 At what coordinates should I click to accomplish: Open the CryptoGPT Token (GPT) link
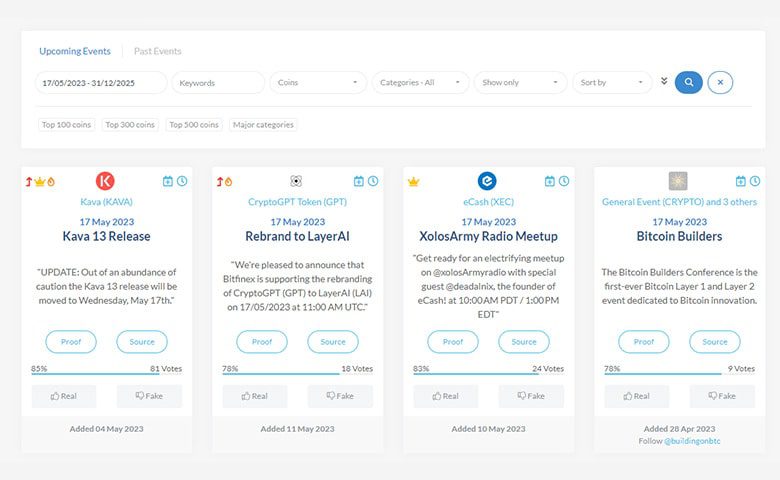coord(297,202)
